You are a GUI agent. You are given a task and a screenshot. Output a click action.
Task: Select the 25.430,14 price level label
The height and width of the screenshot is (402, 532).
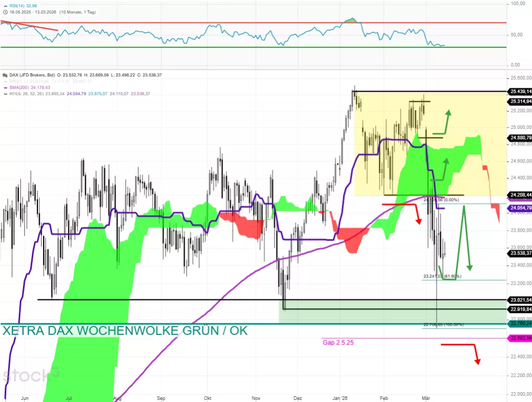[x=521, y=91]
